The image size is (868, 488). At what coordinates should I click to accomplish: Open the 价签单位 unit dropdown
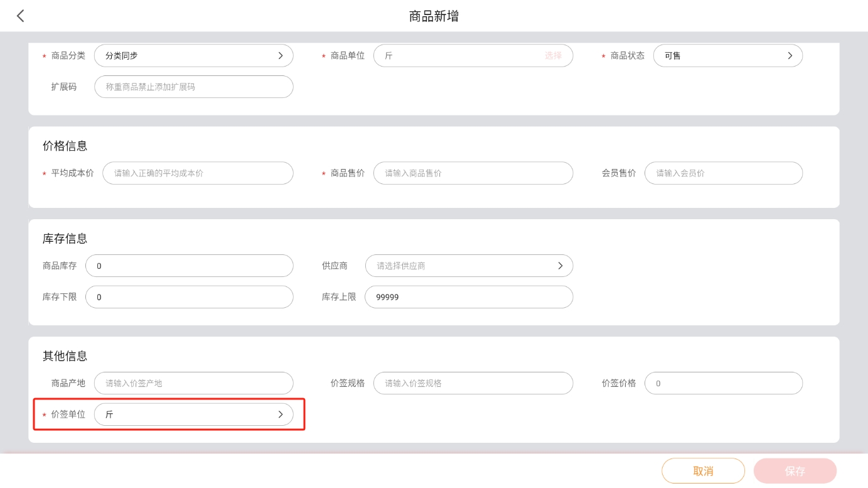coord(193,415)
